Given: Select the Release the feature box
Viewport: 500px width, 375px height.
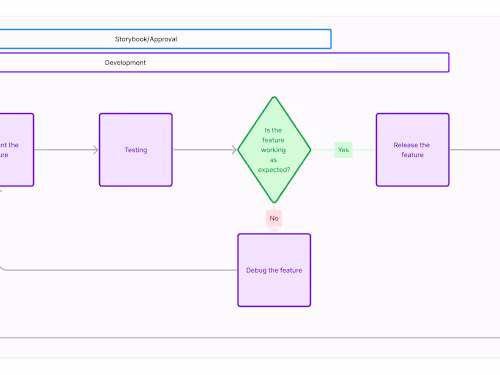Looking at the screenshot, I should point(413,150).
